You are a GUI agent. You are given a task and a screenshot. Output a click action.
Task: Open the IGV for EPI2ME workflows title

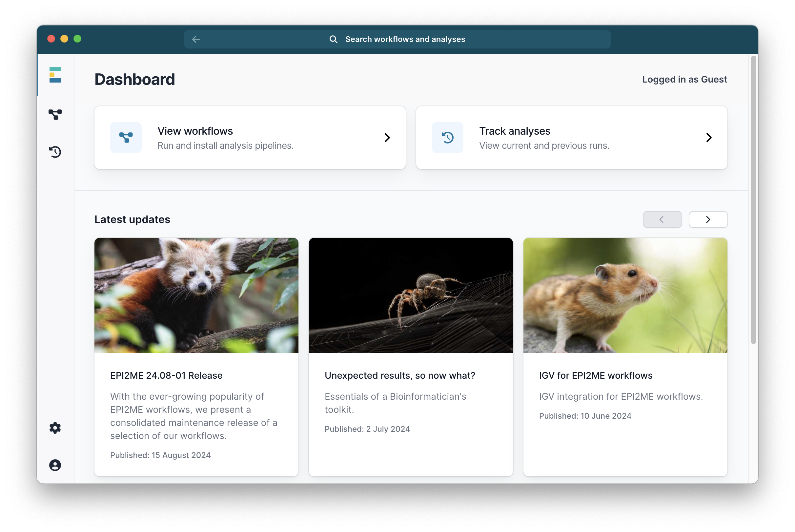(595, 375)
